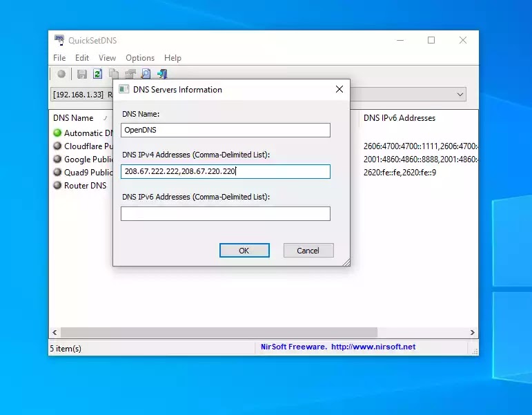Click the dialog resize grip corner
Screen dimensions: 532x415
(346, 262)
